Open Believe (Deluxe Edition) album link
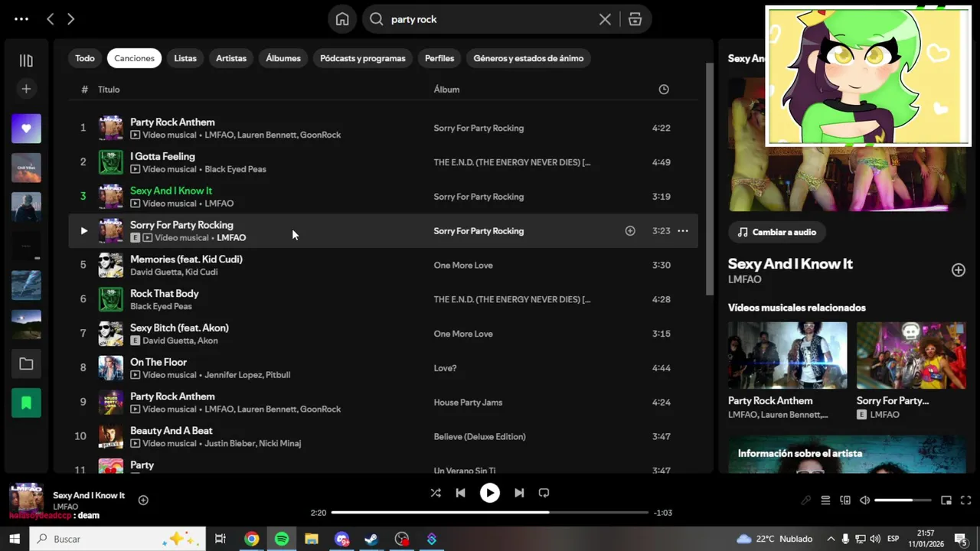Image resolution: width=980 pixels, height=551 pixels. (x=479, y=437)
